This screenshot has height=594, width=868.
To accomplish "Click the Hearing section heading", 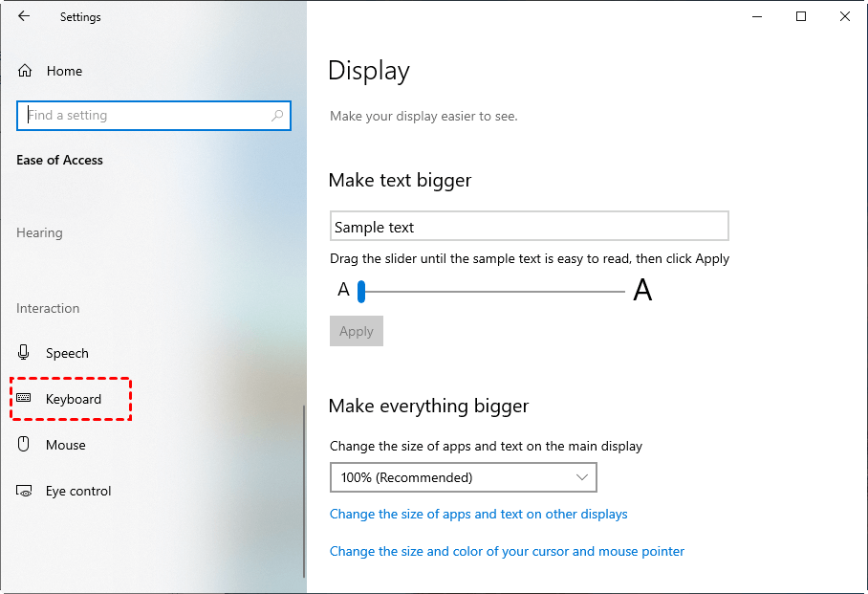I will (x=39, y=232).
